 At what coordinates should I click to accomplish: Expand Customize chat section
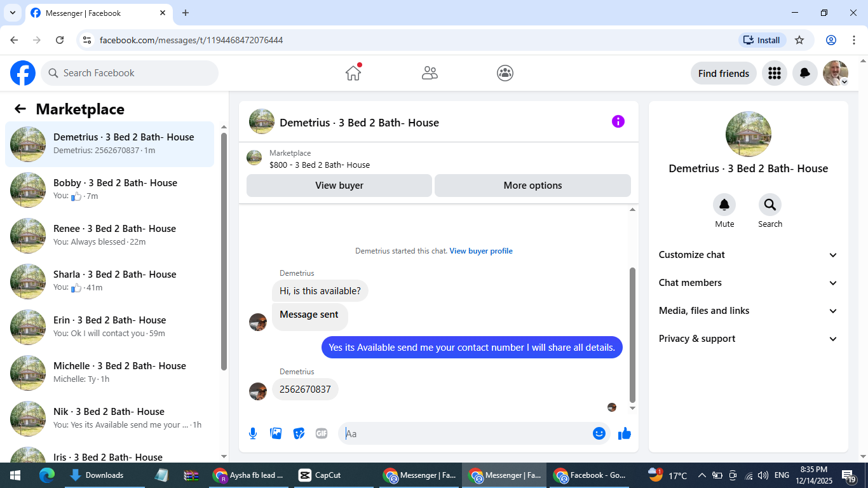click(x=749, y=255)
